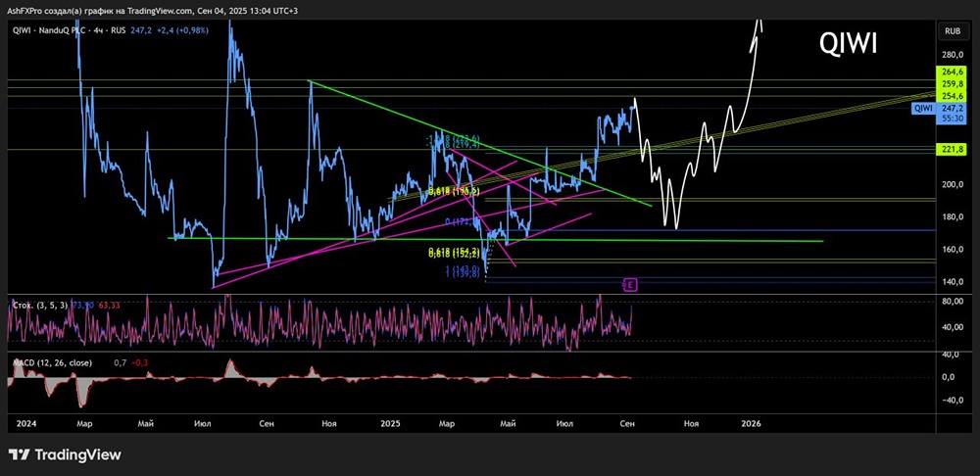Image resolution: width=980 pixels, height=476 pixels.
Task: Click the QIWI symbol legend title
Action: [x=70, y=30]
